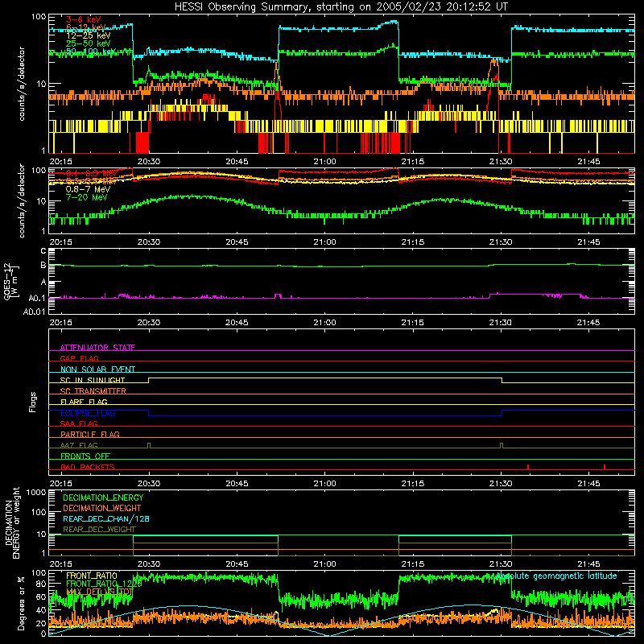
Task: Click the B flux class tick label
Action: pyautogui.click(x=43, y=266)
